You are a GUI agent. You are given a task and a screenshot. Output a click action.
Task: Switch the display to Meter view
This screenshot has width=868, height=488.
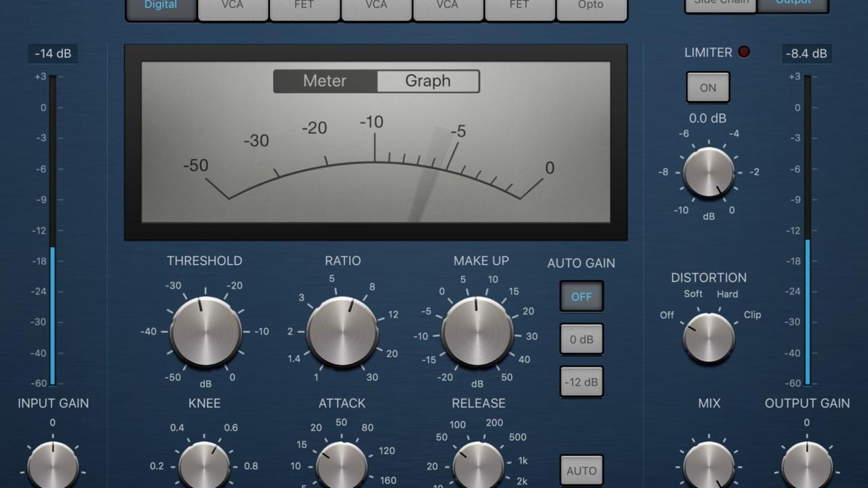click(325, 81)
